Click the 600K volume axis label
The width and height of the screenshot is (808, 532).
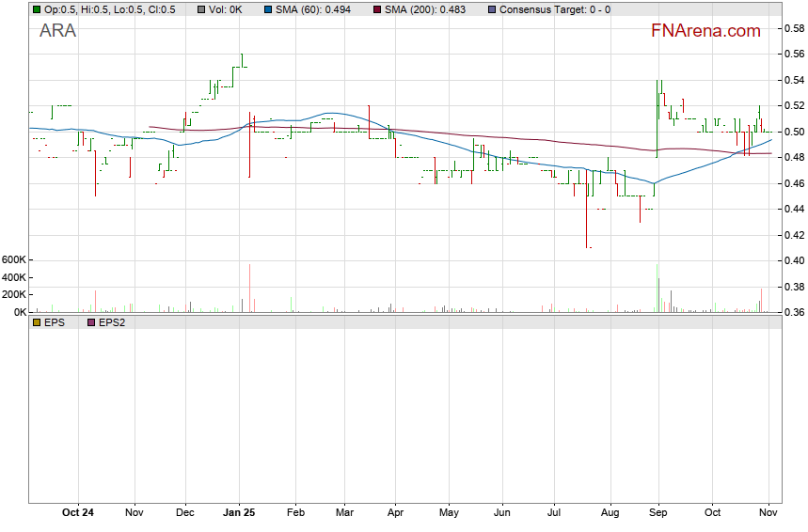coord(14,260)
